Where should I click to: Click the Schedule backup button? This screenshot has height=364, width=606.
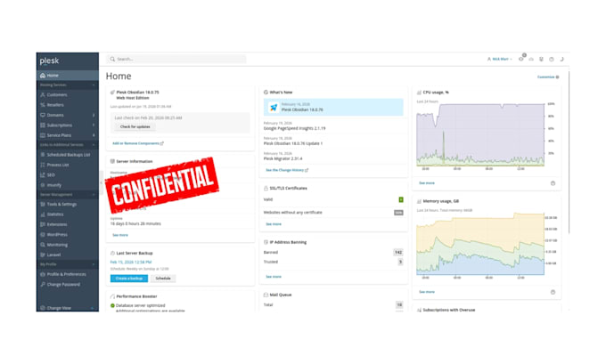point(163,279)
